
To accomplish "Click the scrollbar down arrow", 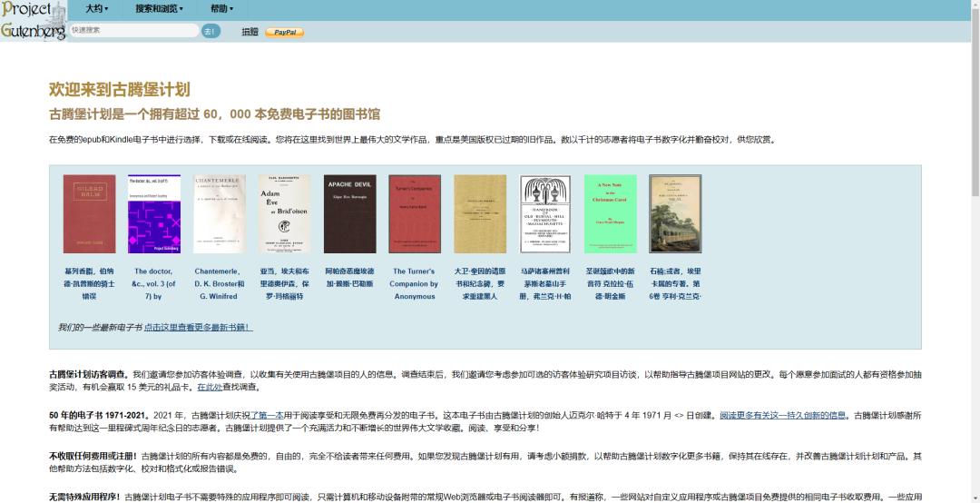I will (x=975, y=498).
